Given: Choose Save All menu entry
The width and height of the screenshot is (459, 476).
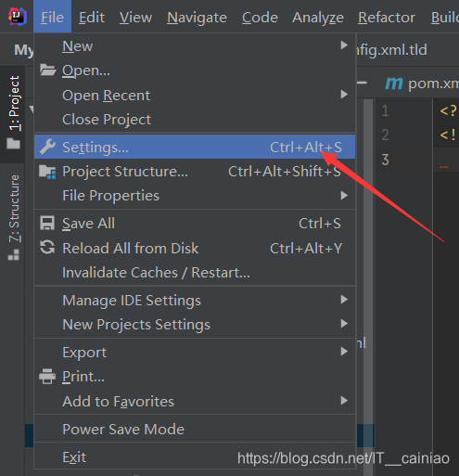Looking at the screenshot, I should point(195,224).
